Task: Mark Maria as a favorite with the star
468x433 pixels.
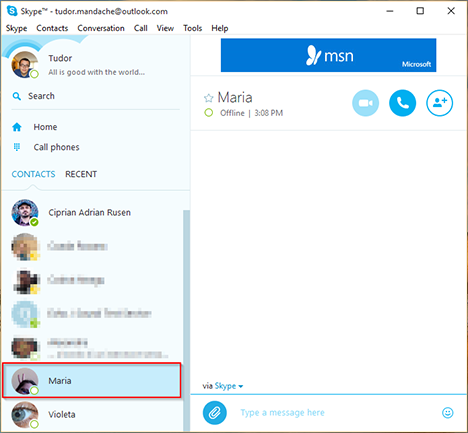Action: tap(209, 98)
